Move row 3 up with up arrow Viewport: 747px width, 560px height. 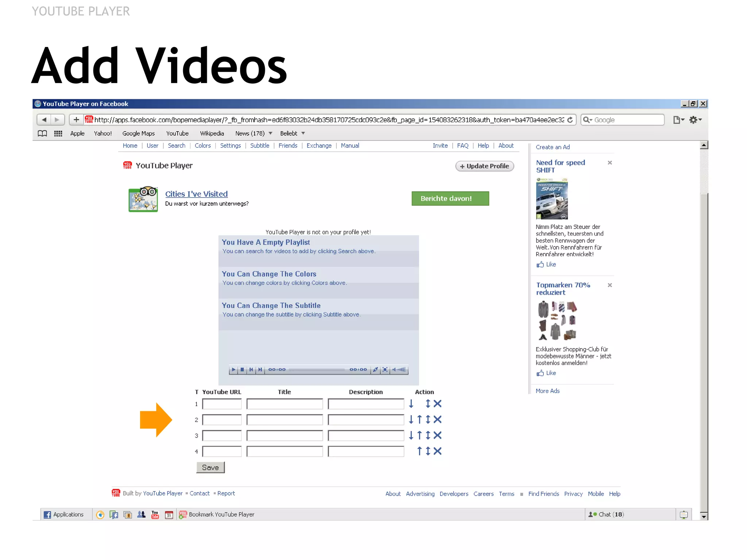(419, 435)
